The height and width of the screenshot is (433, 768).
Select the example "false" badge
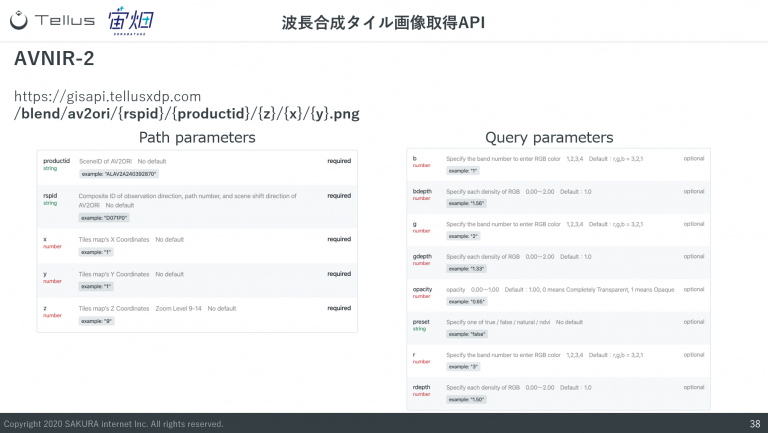pyautogui.click(x=467, y=334)
